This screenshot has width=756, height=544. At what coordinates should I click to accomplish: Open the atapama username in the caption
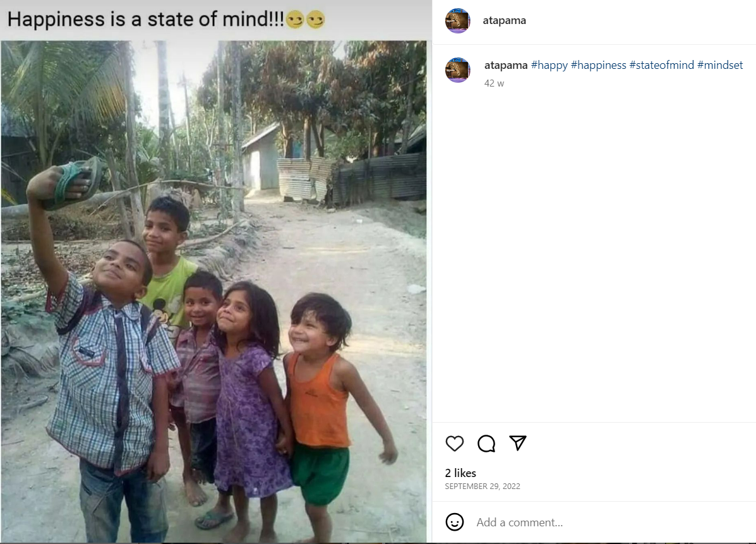tap(506, 65)
